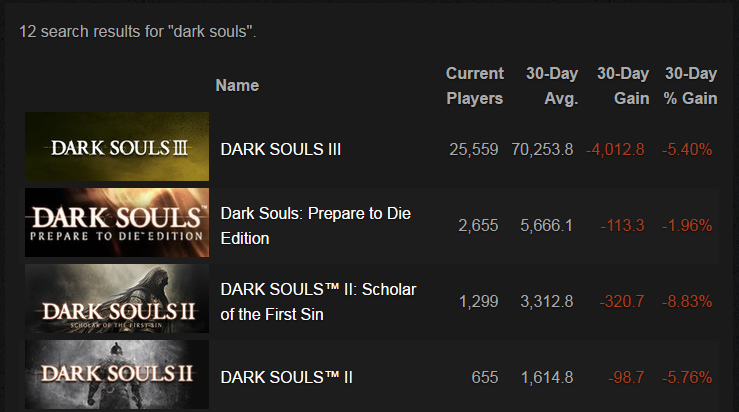Open the DARK SOULS III banner thumbnail
The width and height of the screenshot is (739, 412).
tap(117, 147)
